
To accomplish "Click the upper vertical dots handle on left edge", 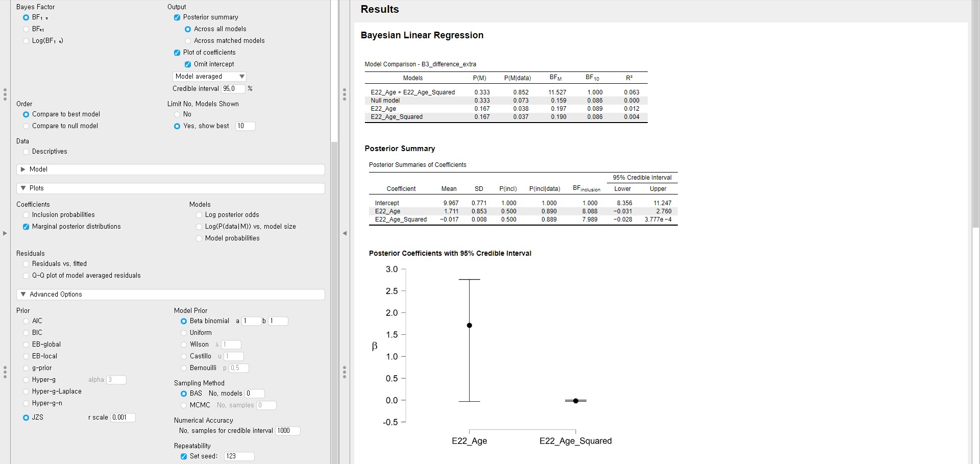I will pyautogui.click(x=5, y=94).
